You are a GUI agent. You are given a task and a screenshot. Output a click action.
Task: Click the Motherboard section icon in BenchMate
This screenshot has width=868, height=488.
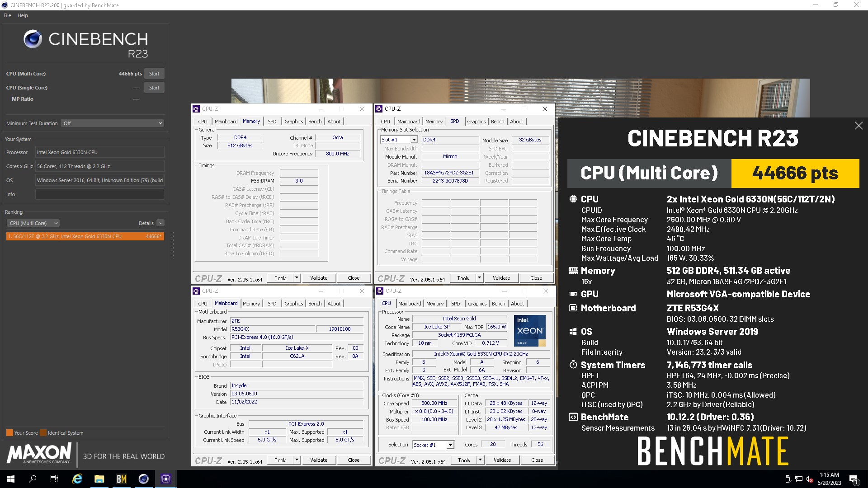point(573,308)
